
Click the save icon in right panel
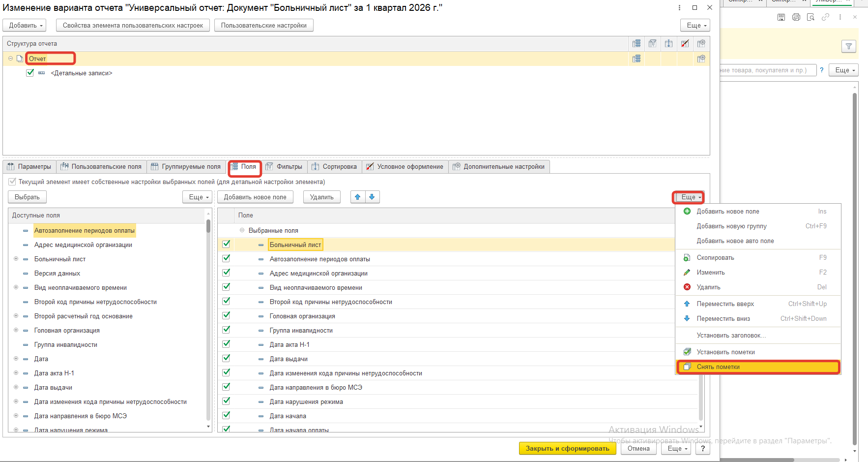(781, 17)
